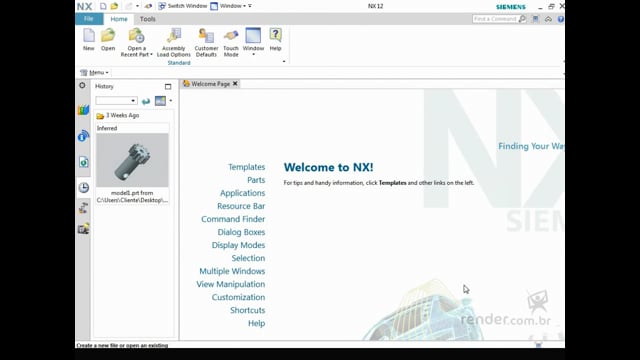The image size is (640, 360).
Task: Click the Inferred label above the thumbnail
Action: [107, 128]
